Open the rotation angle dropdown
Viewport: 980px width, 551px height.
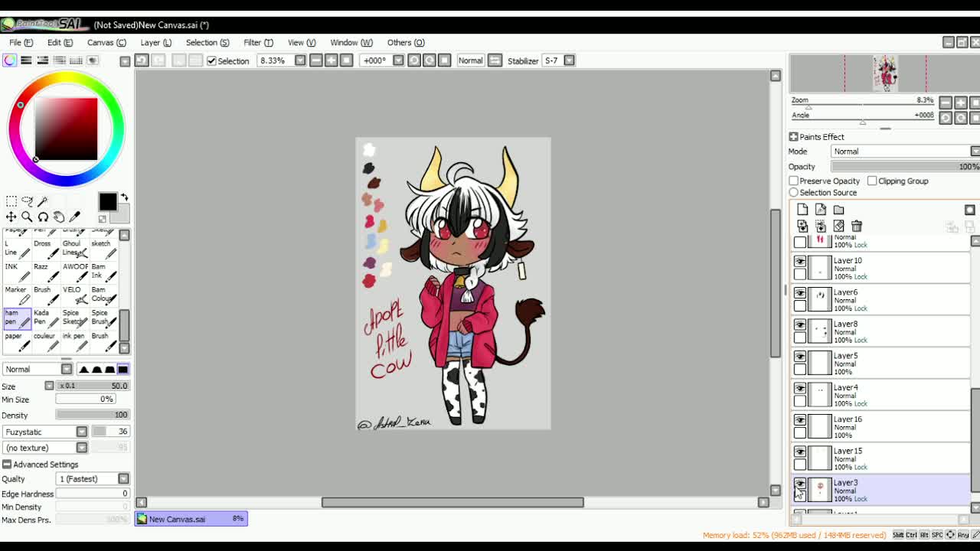pyautogui.click(x=398, y=60)
